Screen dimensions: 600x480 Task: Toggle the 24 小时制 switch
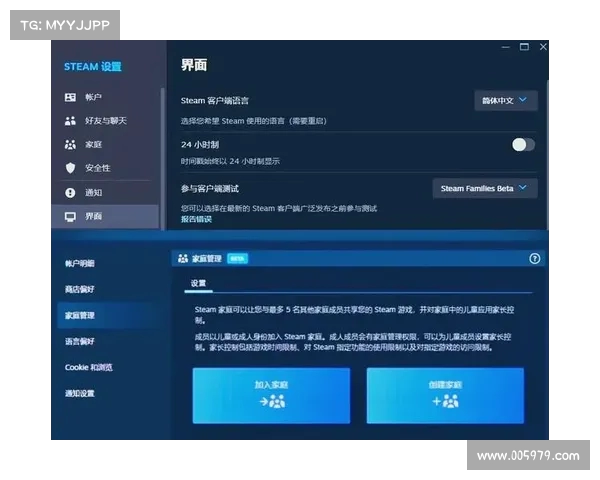point(523,145)
